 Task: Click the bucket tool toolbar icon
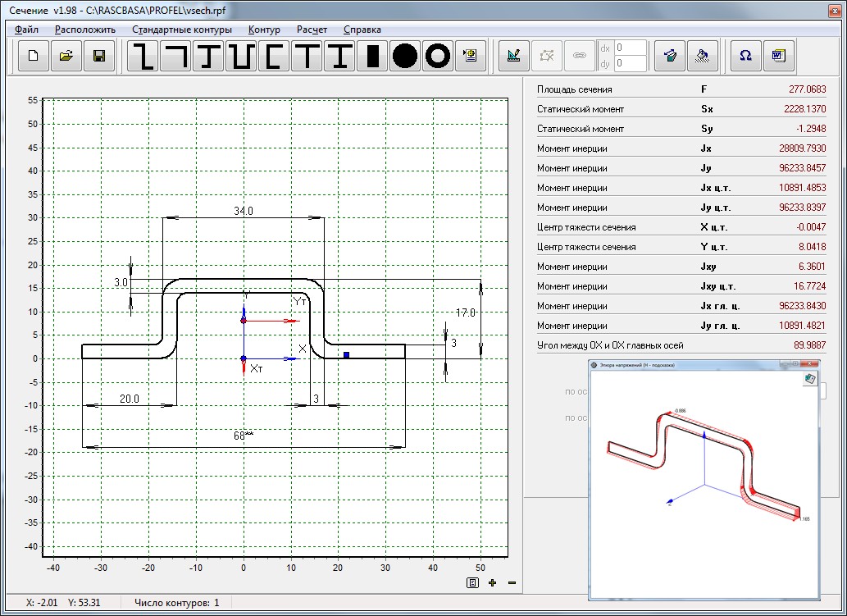pyautogui.click(x=670, y=56)
